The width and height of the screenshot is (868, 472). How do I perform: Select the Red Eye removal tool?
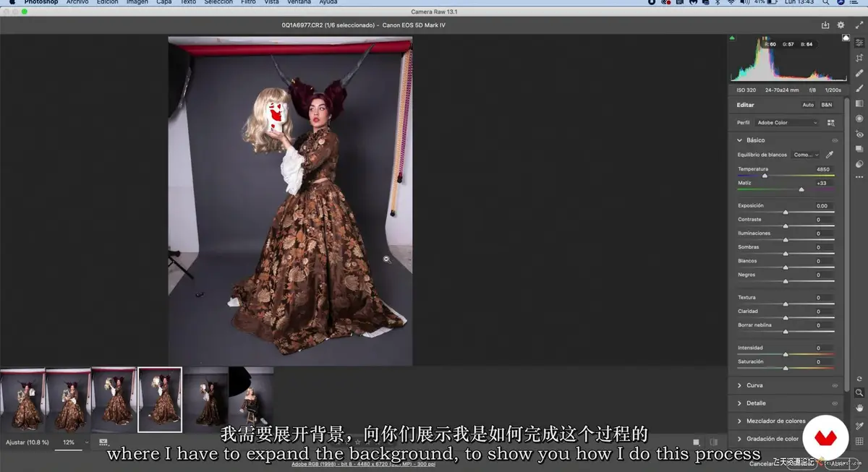[x=859, y=134]
